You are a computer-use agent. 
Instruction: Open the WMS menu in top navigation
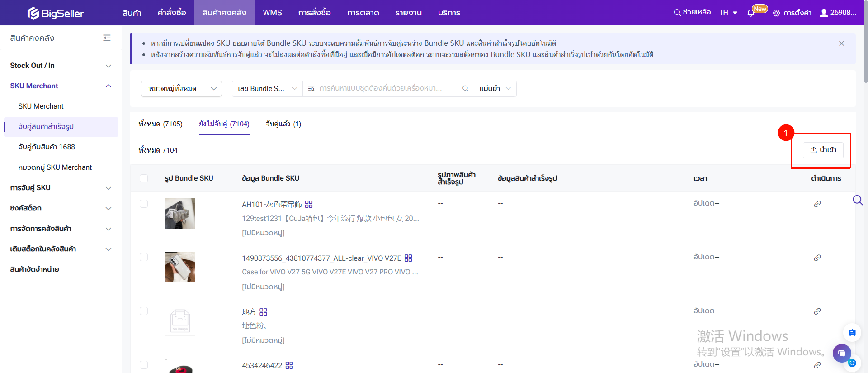click(x=272, y=13)
